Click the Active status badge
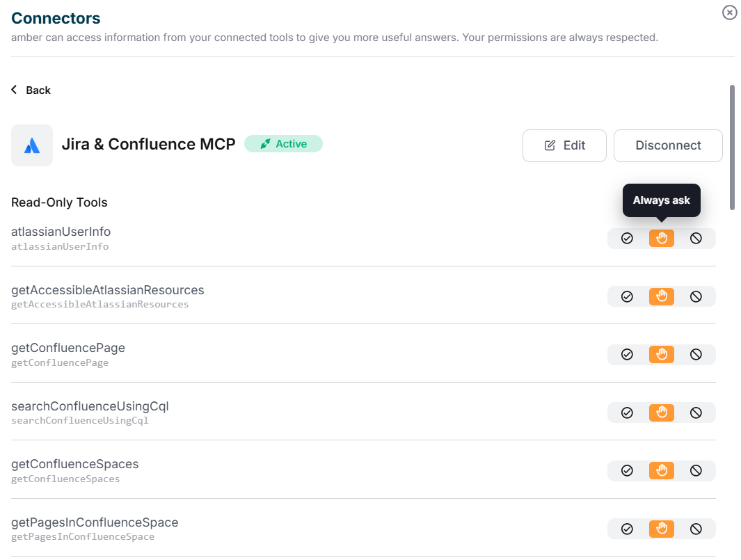This screenshot has height=560, width=741. tap(283, 144)
